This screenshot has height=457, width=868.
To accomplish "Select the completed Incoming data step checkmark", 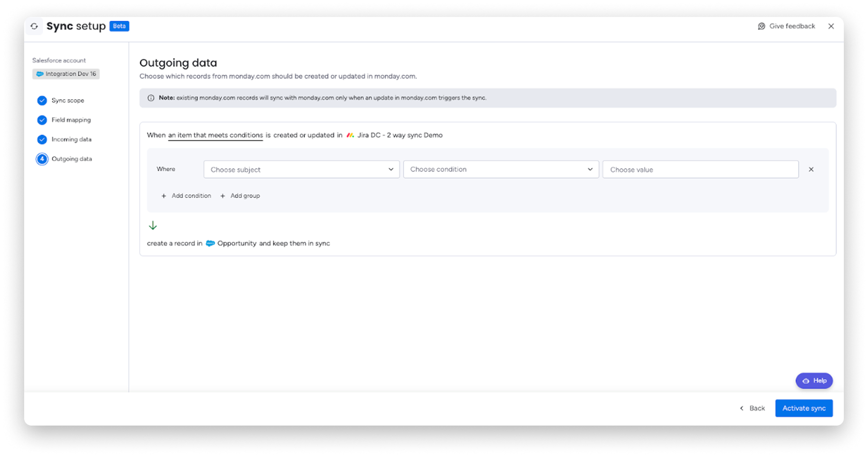I will pos(42,139).
